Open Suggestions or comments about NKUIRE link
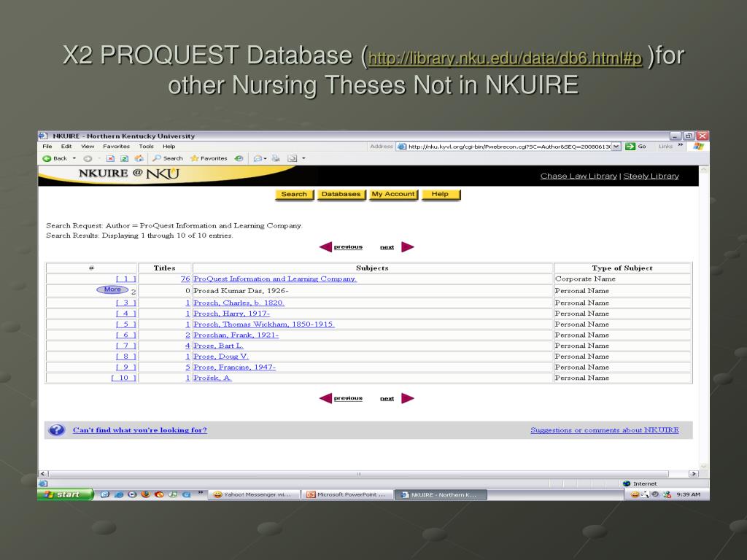Image resolution: width=747 pixels, height=560 pixels. click(x=605, y=430)
